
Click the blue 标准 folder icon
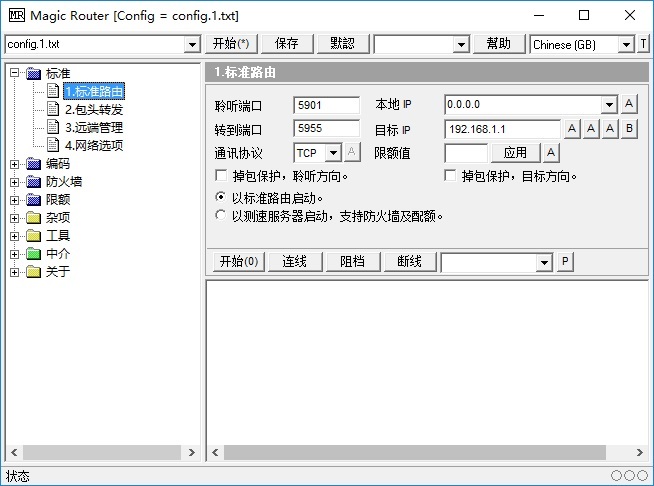(33, 74)
